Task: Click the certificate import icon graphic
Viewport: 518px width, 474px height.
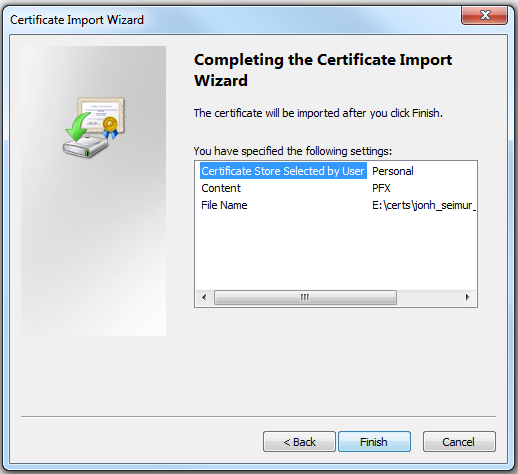Action: coord(94,127)
